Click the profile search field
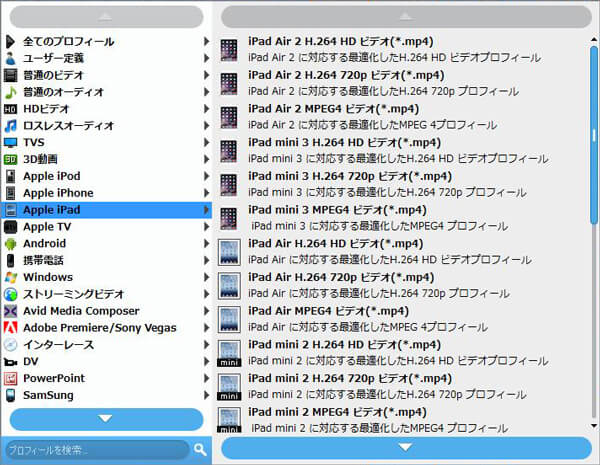Image resolution: width=600 pixels, height=465 pixels. tap(97, 450)
